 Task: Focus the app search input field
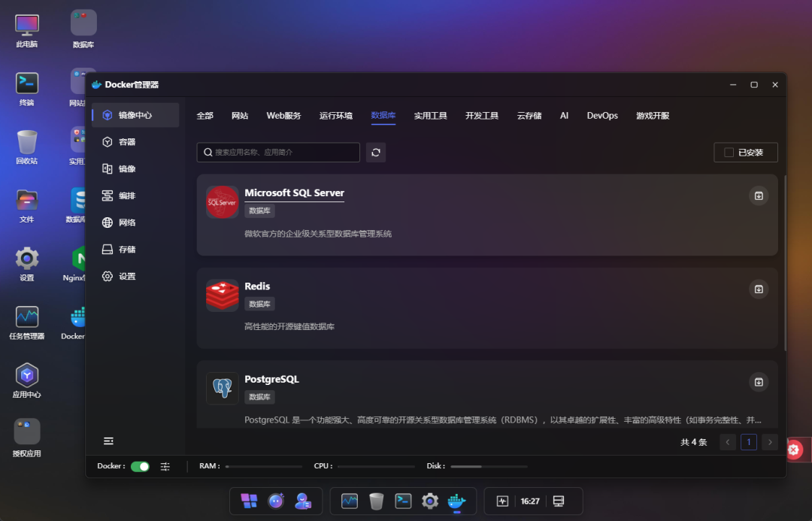[278, 153]
